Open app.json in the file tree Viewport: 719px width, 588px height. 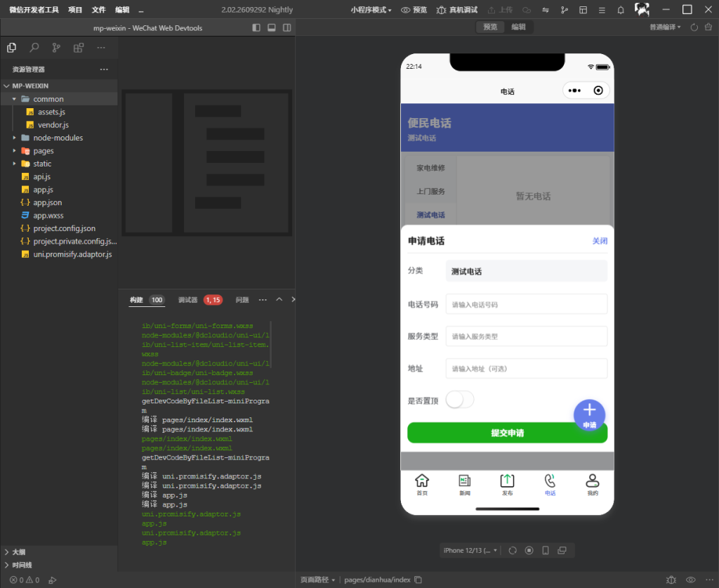[x=47, y=202]
